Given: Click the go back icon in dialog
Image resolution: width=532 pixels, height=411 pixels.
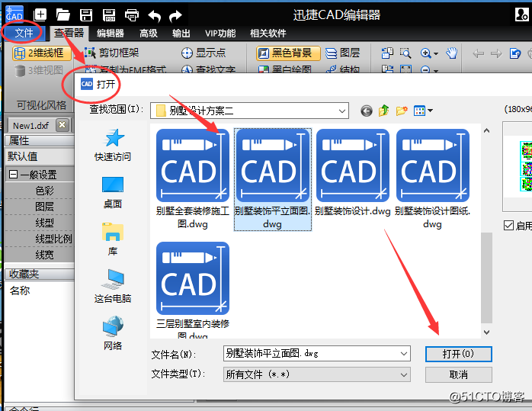Looking at the screenshot, I should coord(367,111).
